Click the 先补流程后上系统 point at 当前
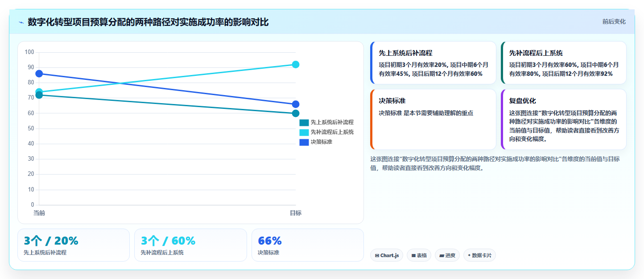The height and width of the screenshot is (279, 644). [39, 92]
